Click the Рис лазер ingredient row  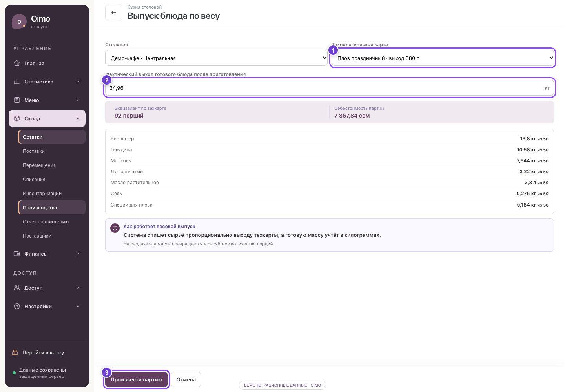click(x=330, y=139)
